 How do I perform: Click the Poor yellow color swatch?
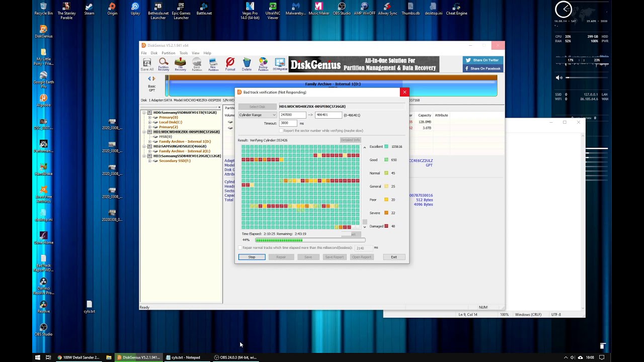(386, 200)
